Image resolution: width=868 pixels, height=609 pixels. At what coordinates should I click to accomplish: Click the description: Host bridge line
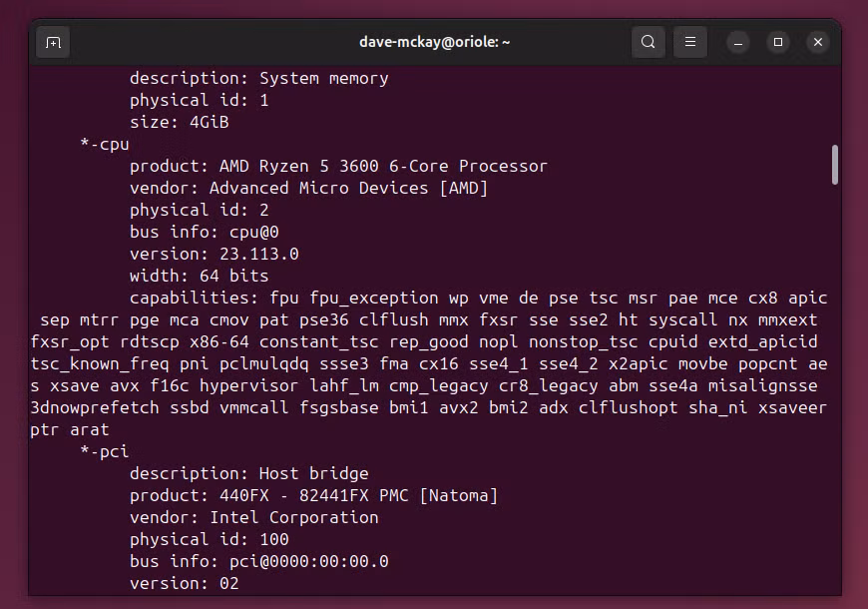click(x=248, y=474)
